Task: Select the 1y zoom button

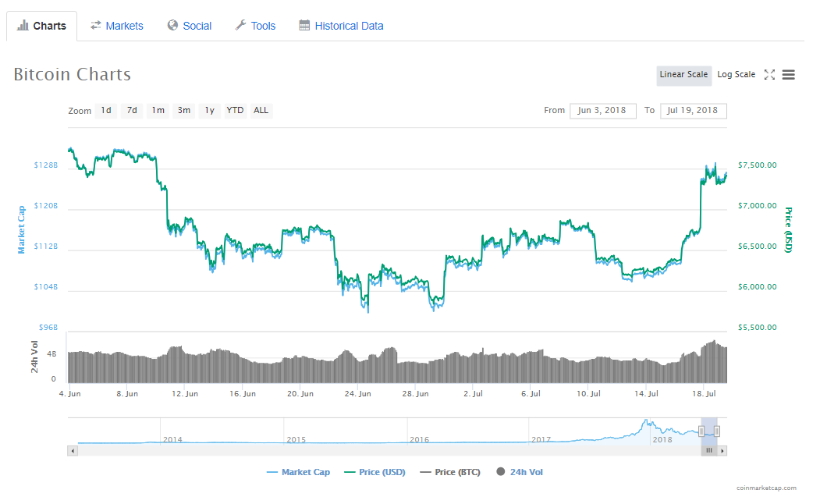Action: [x=208, y=110]
